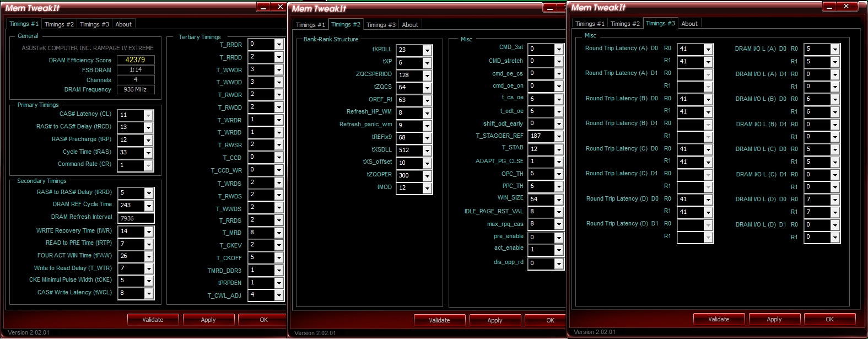The width and height of the screenshot is (868, 339).
Task: Open the RAS# Precharge (tRP) dropdown
Action: coord(148,140)
